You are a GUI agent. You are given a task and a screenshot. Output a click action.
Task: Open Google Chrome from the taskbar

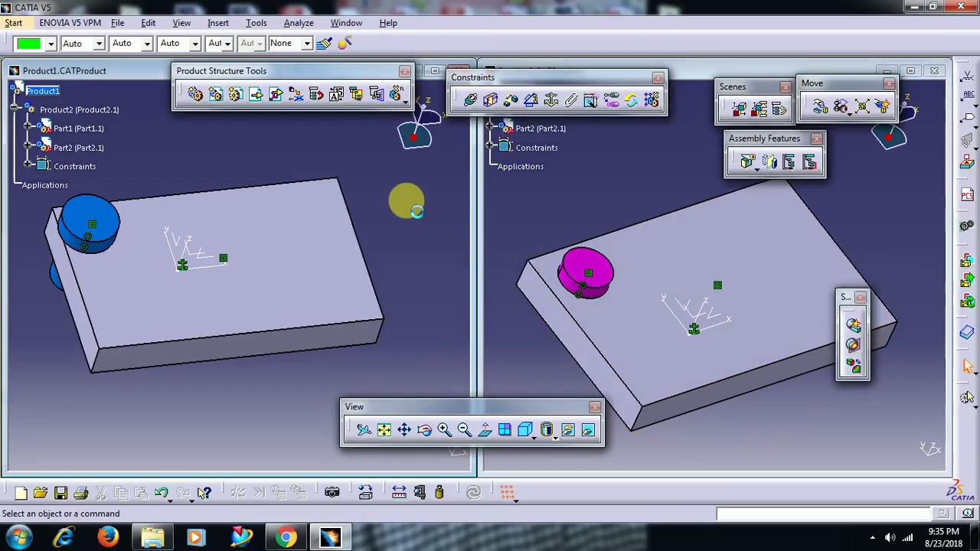click(286, 537)
